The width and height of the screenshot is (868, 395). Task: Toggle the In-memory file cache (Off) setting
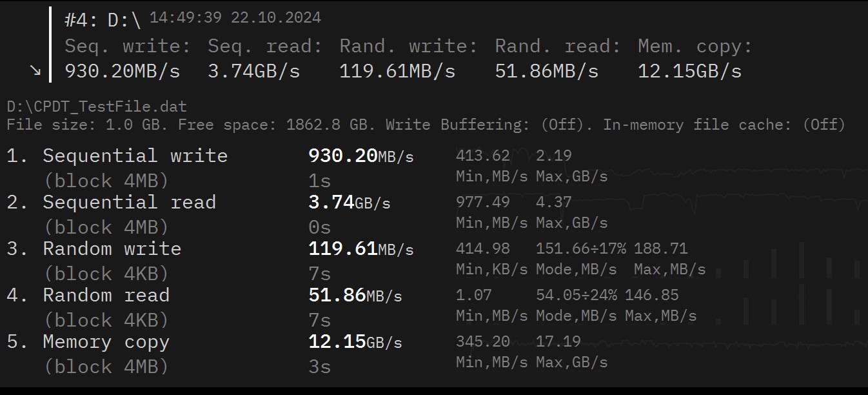824,124
